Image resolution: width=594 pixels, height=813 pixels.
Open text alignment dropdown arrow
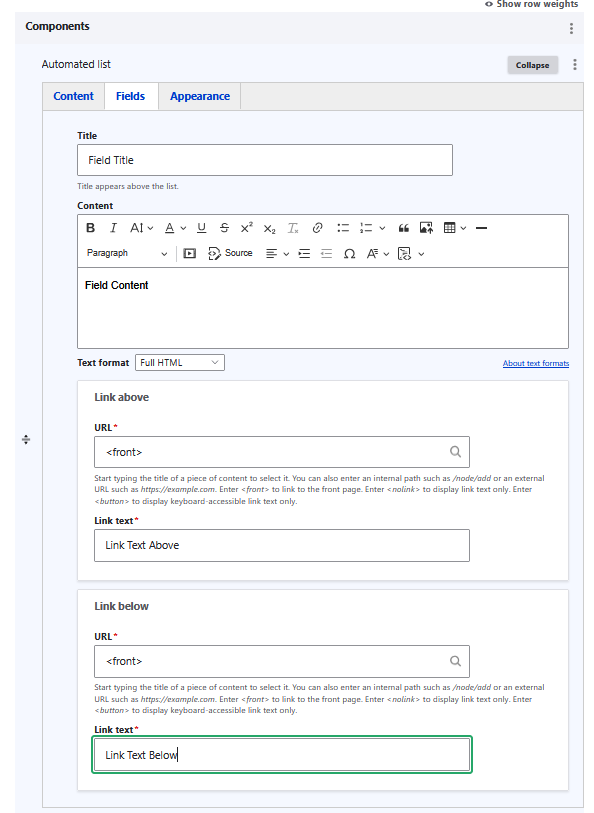click(x=286, y=254)
